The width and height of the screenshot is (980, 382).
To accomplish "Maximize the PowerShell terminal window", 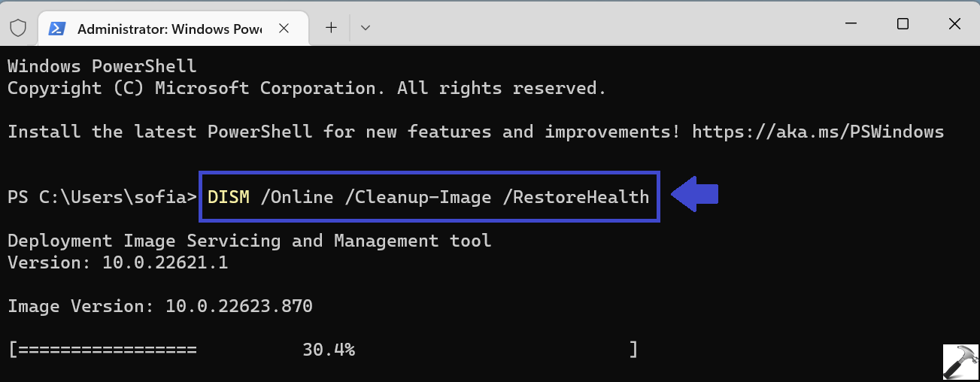I will [x=903, y=24].
